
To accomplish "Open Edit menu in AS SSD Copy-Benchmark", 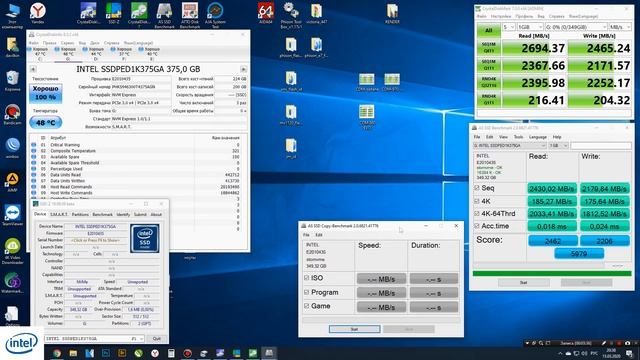I will 319,235.
